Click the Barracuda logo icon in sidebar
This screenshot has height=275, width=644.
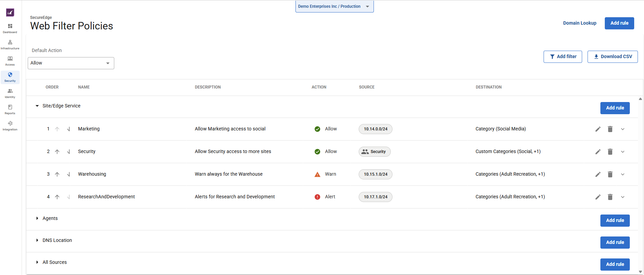(10, 12)
